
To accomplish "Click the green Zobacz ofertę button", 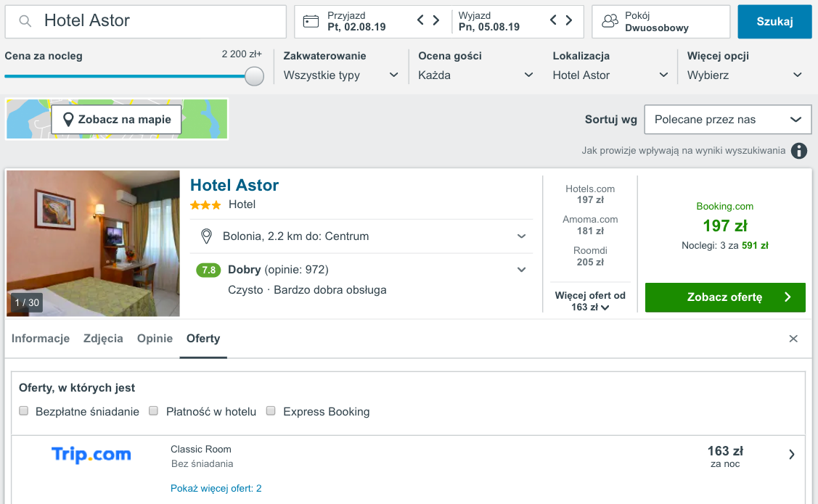I will [x=725, y=297].
